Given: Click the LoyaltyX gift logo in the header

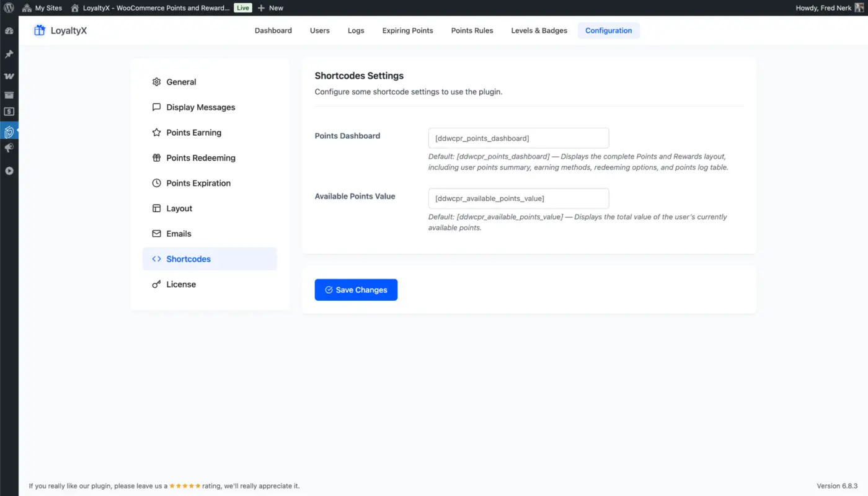Looking at the screenshot, I should click(39, 30).
